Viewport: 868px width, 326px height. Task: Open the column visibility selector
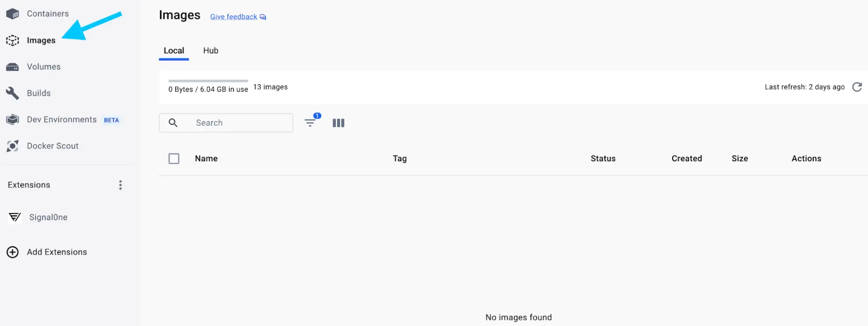click(338, 123)
